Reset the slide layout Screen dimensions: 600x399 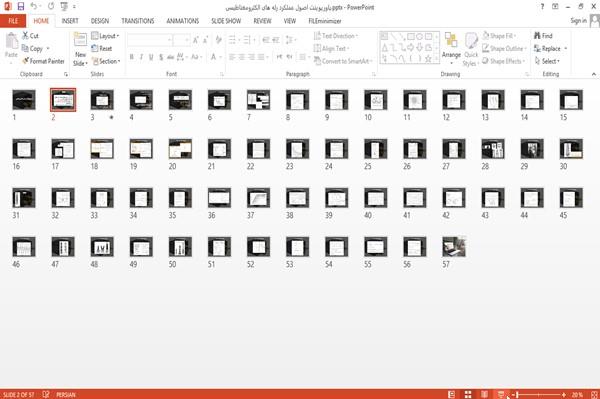point(102,49)
